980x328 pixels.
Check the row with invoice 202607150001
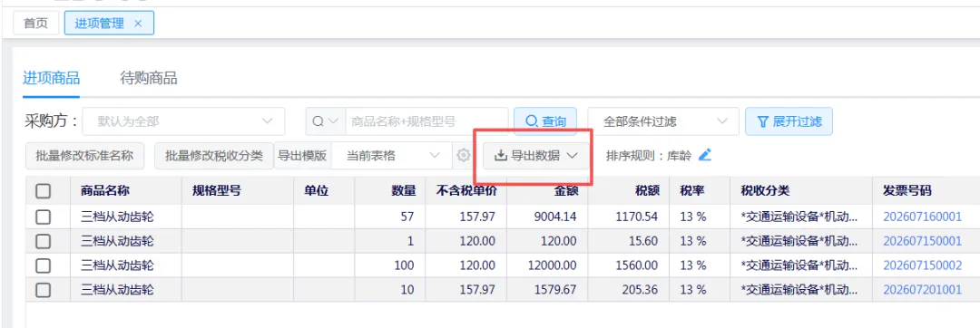click(x=43, y=241)
